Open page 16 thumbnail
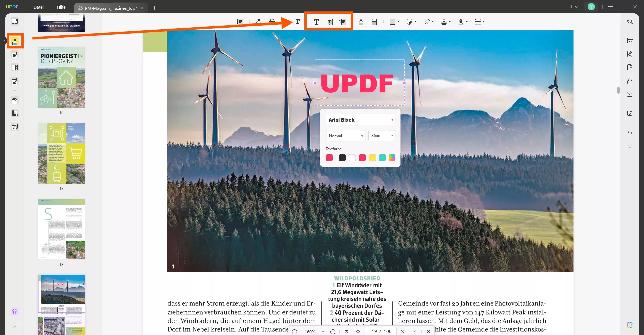Image resolution: width=644 pixels, height=335 pixels. pyautogui.click(x=61, y=78)
